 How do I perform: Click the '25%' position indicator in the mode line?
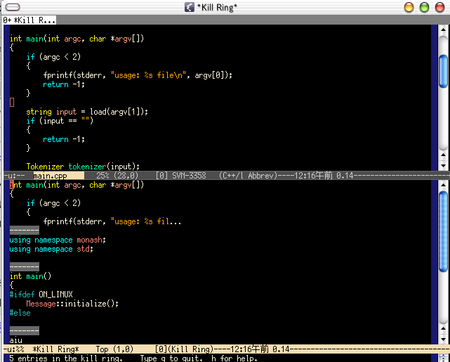tap(103, 176)
